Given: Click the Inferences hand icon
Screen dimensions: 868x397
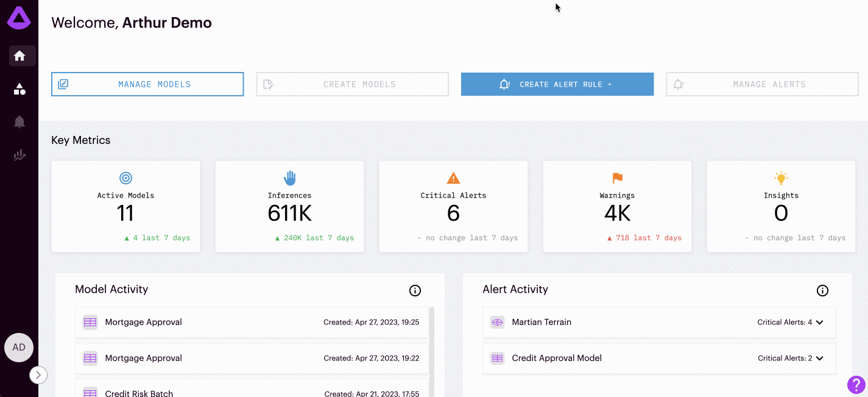Looking at the screenshot, I should click(x=289, y=178).
